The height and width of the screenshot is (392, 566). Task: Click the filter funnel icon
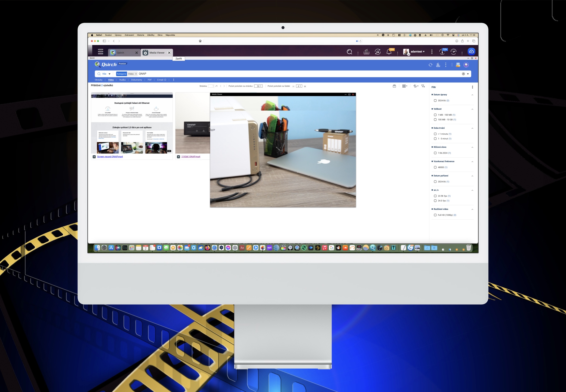(423, 86)
